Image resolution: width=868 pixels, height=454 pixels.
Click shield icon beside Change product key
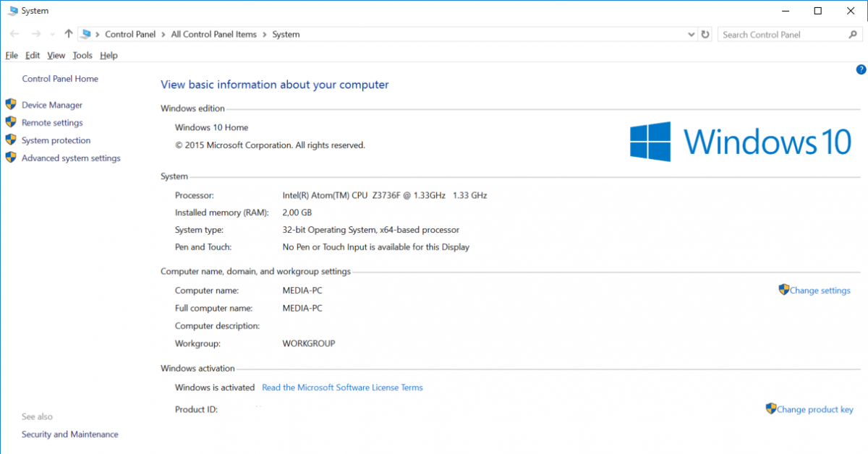tap(771, 408)
